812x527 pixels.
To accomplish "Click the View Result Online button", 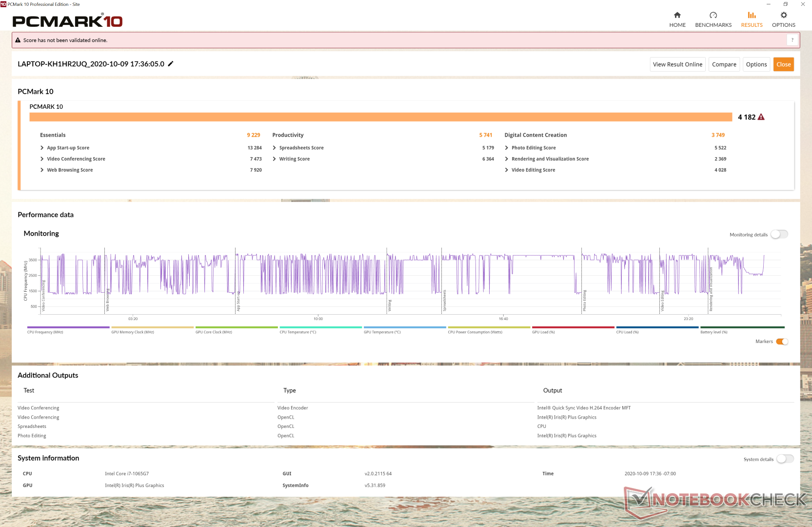I will [677, 64].
